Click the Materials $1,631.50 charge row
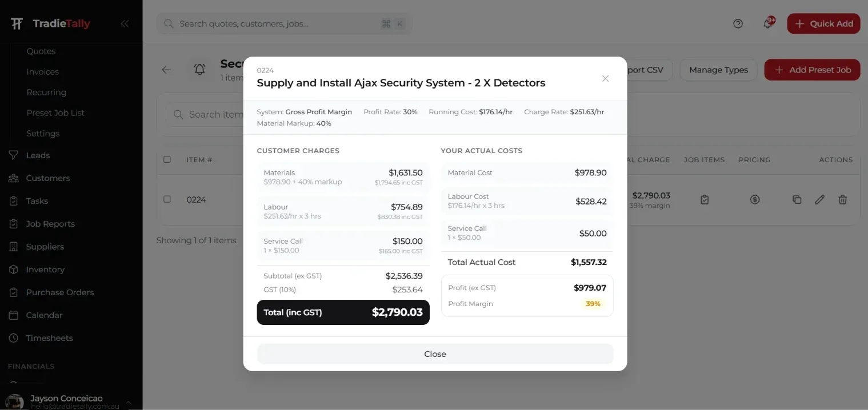Viewport: 868px width, 410px height. point(343,177)
